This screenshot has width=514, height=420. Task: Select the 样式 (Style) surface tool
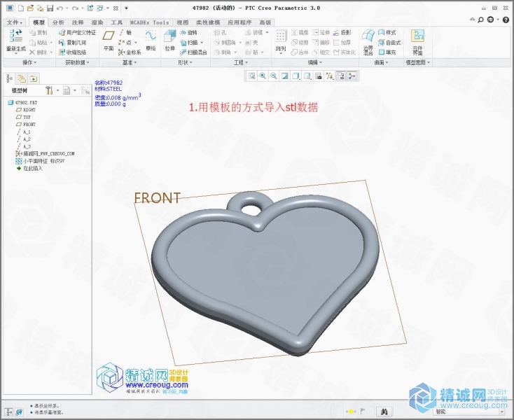[x=387, y=32]
